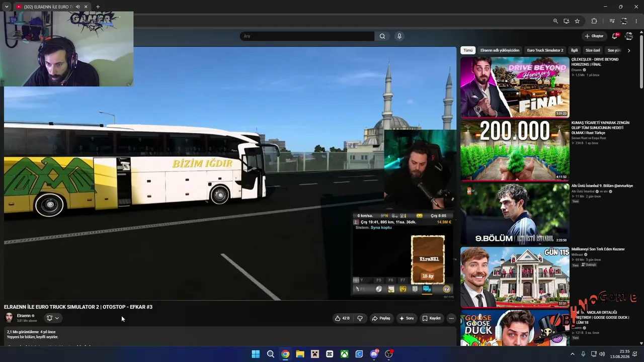Click the Kaydet save button
Viewport: 644px width, 362px height.
click(x=432, y=318)
